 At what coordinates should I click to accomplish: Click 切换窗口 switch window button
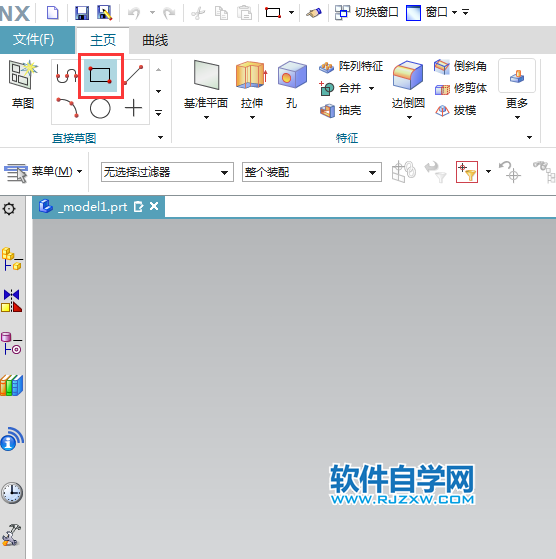point(367,12)
